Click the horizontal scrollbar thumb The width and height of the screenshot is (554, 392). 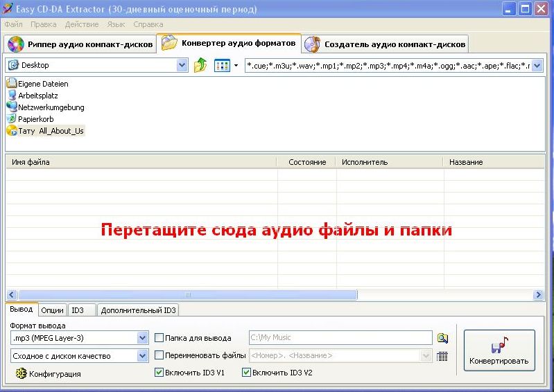[188, 294]
